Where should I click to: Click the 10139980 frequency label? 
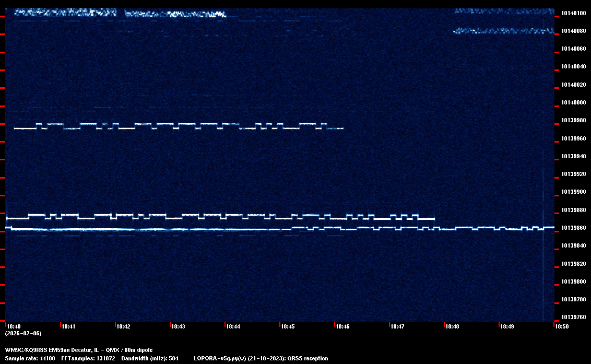(x=573, y=121)
